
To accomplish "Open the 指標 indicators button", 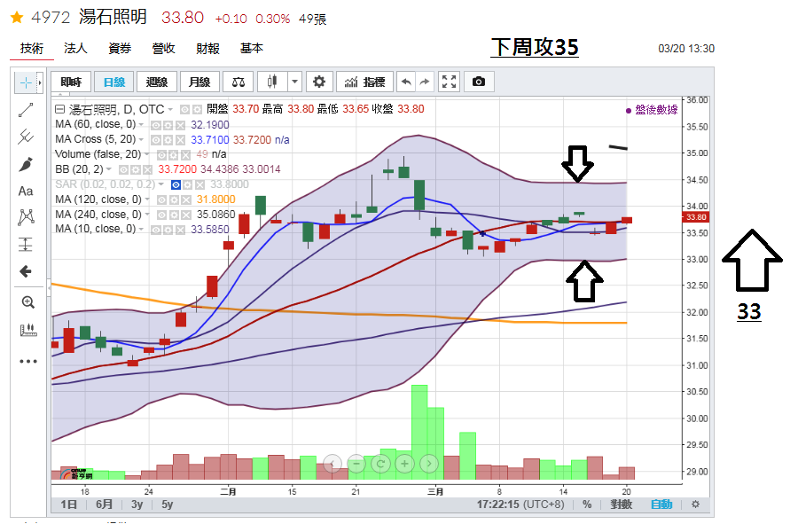I will (365, 82).
